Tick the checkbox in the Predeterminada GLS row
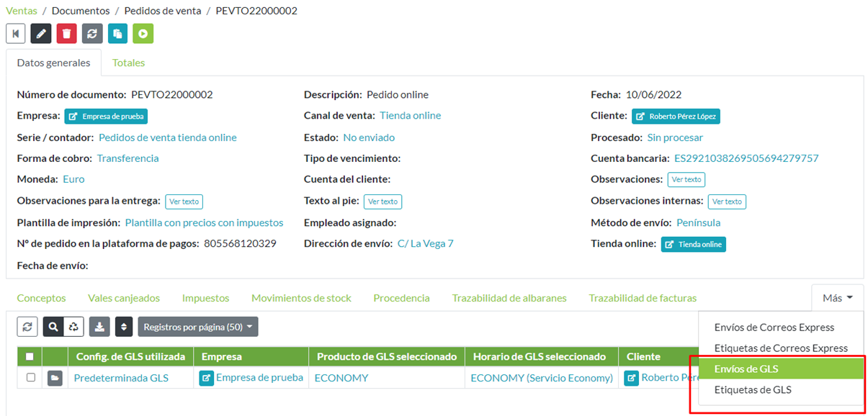The image size is (868, 416). tap(30, 378)
